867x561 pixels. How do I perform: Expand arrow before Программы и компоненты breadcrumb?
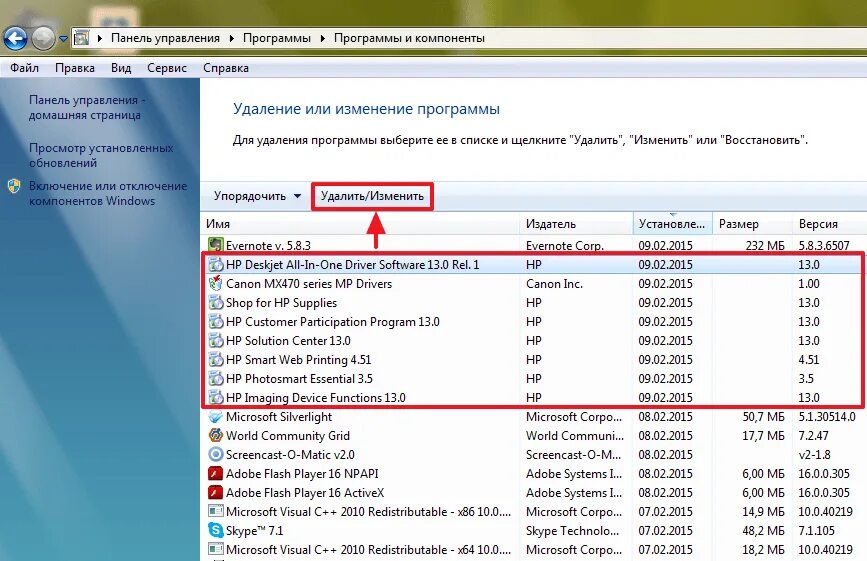click(x=322, y=38)
